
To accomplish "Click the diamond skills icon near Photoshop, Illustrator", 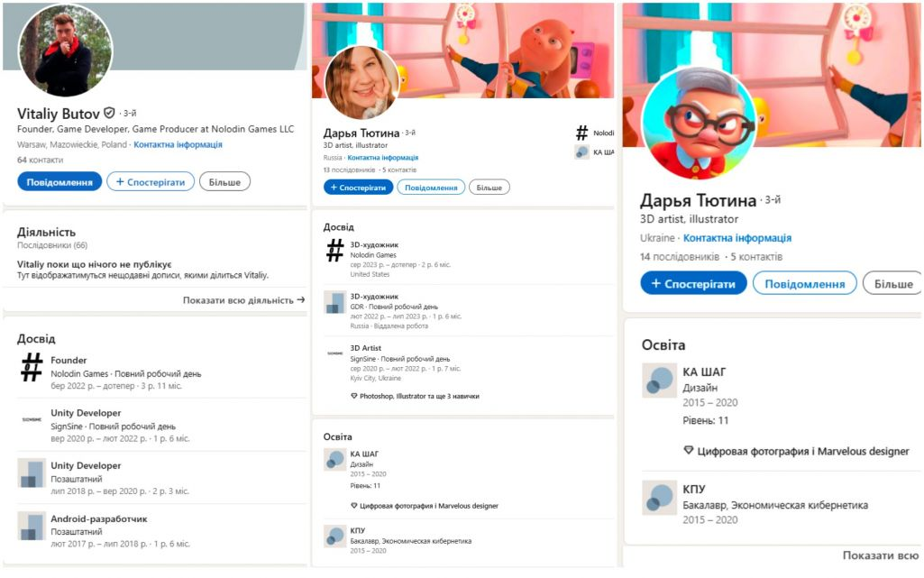I will (x=354, y=396).
